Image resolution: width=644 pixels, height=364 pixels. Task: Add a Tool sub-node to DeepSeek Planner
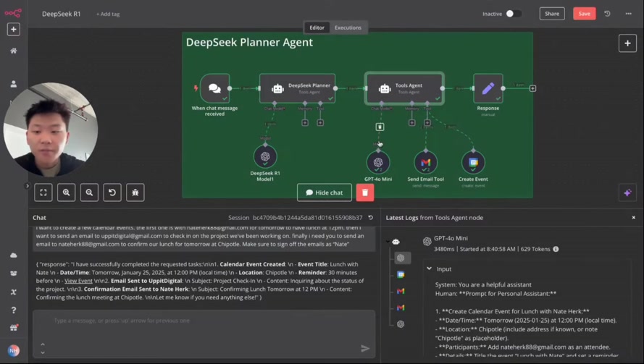click(320, 123)
